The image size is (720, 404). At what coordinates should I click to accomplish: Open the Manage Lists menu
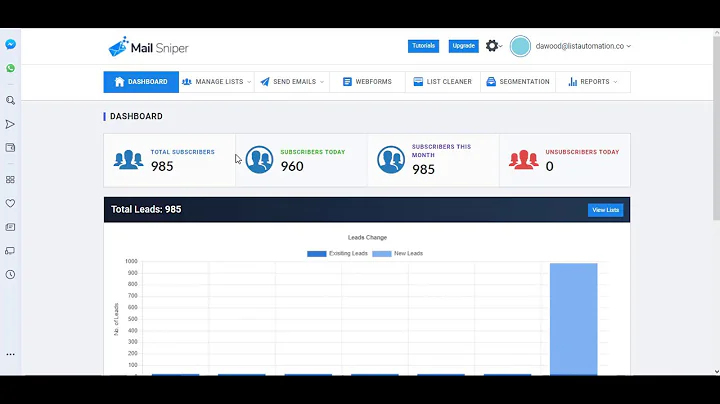217,82
